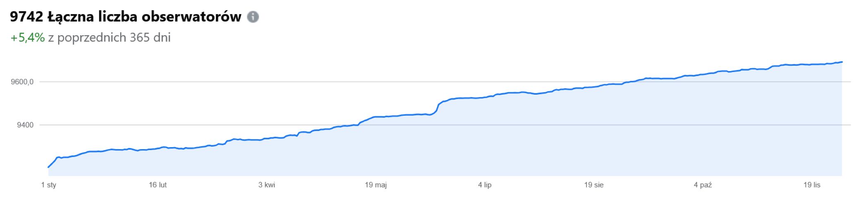Select the "19 sie" date label
Image resolution: width=868 pixels, height=212 pixels.
pos(594,185)
